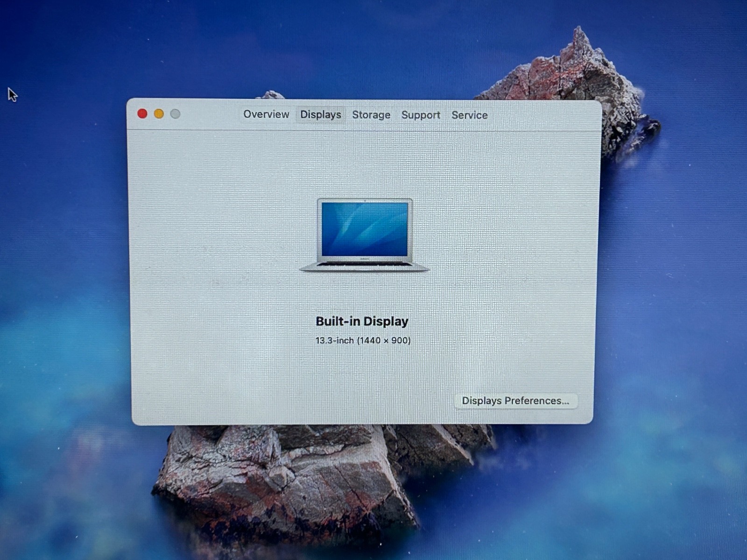Click the MacBook display illustration
This screenshot has width=747, height=560.
364,235
